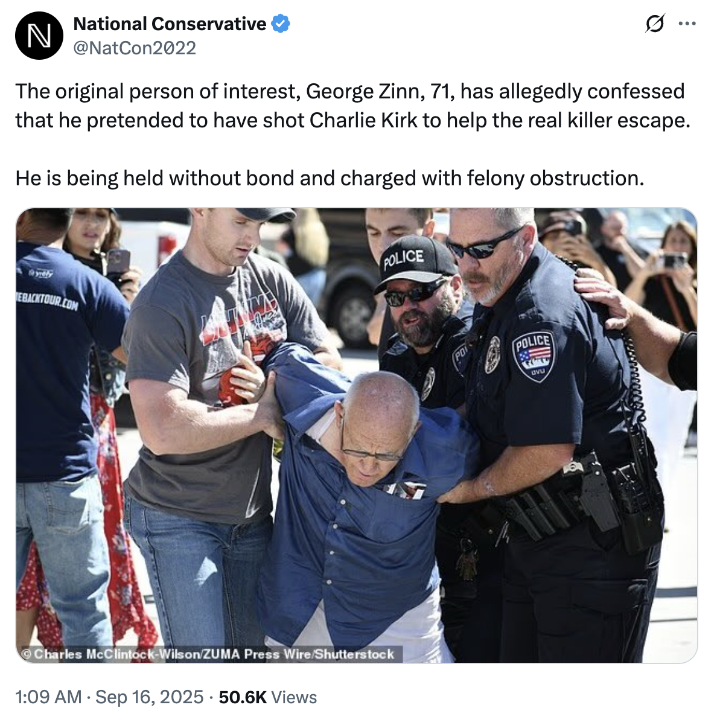Click the Views label

[294, 697]
